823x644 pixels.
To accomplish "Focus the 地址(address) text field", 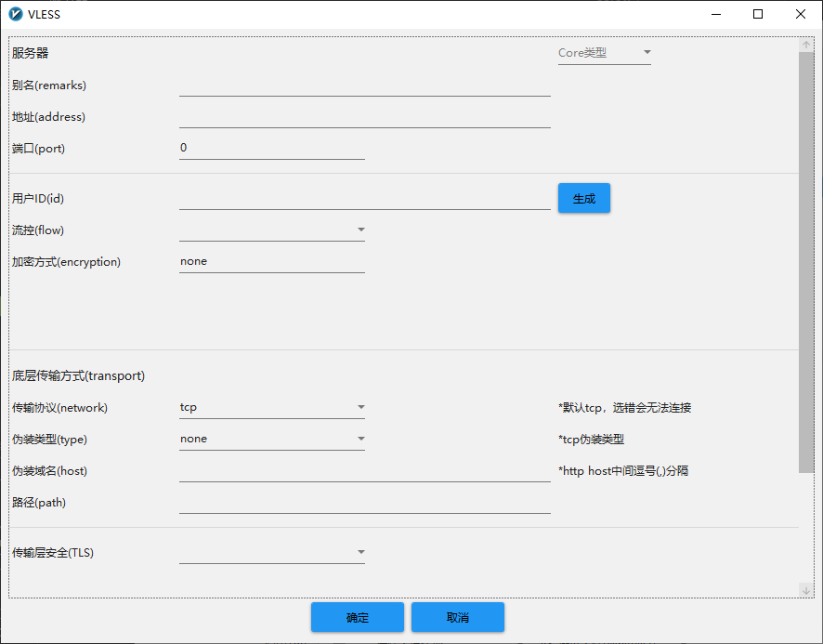I will [x=364, y=117].
